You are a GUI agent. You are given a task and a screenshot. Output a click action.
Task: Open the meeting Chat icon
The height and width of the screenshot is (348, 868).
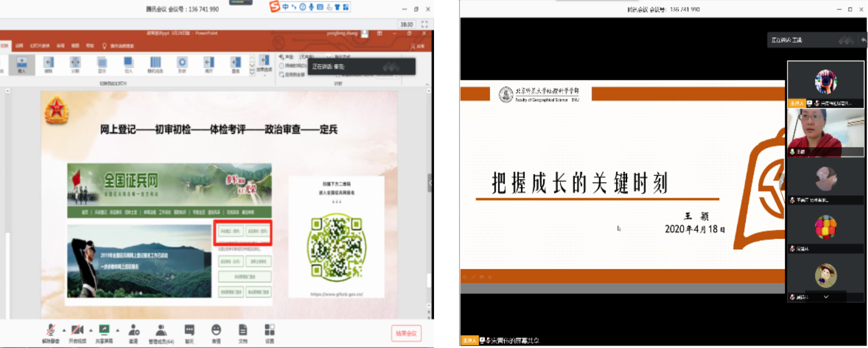coord(189,331)
